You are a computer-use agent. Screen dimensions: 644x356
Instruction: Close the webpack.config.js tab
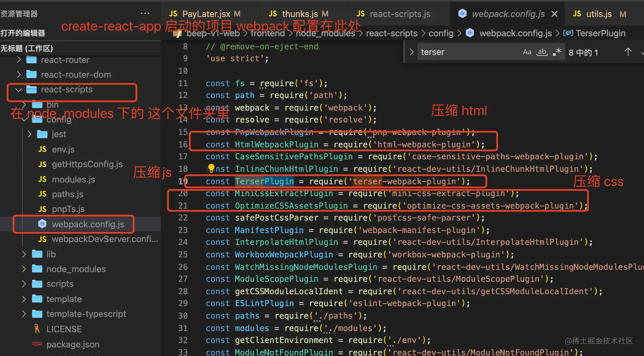555,14
